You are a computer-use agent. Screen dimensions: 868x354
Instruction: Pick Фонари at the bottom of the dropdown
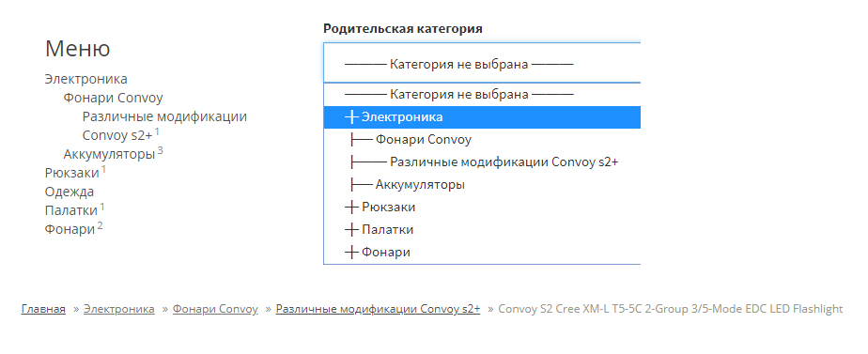tap(482, 253)
